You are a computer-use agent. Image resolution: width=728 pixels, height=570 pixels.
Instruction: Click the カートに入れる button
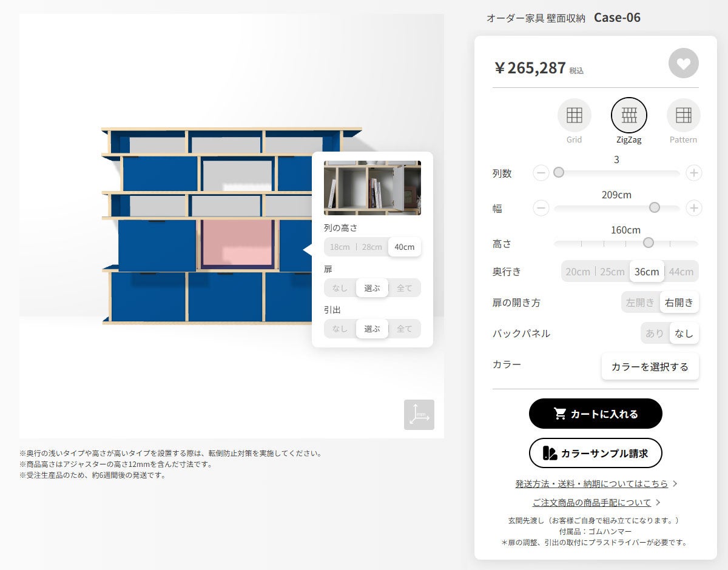[596, 414]
